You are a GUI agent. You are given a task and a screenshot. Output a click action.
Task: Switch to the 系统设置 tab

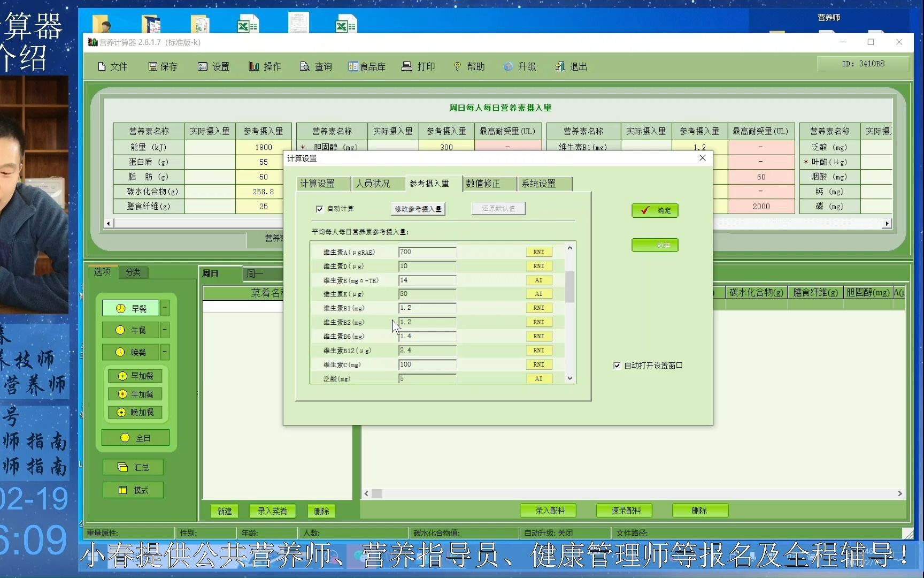coord(544,184)
